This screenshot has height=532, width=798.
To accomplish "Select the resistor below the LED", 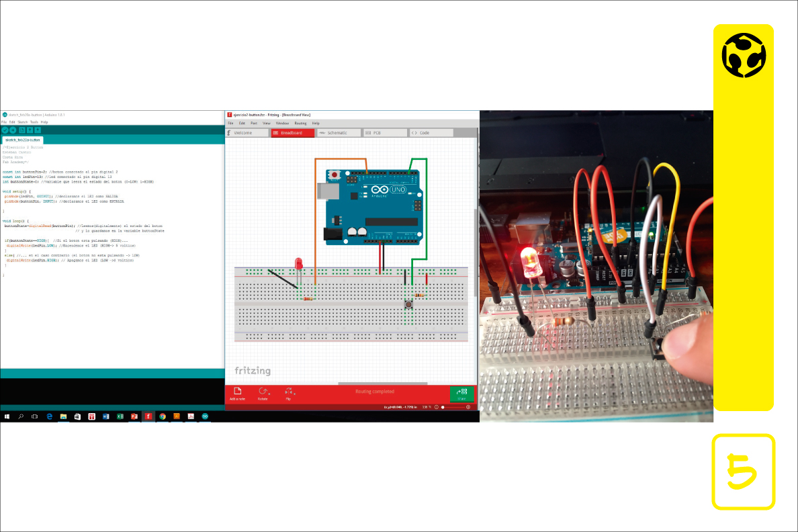I will click(x=308, y=299).
